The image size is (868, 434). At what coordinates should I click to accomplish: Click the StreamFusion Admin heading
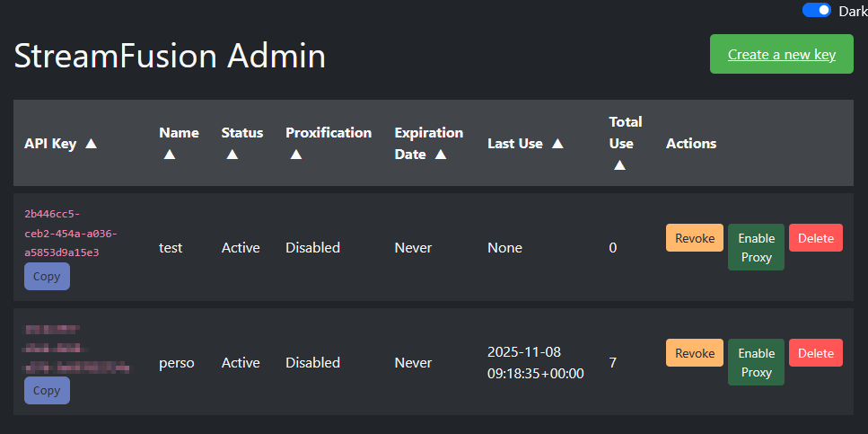pyautogui.click(x=170, y=56)
